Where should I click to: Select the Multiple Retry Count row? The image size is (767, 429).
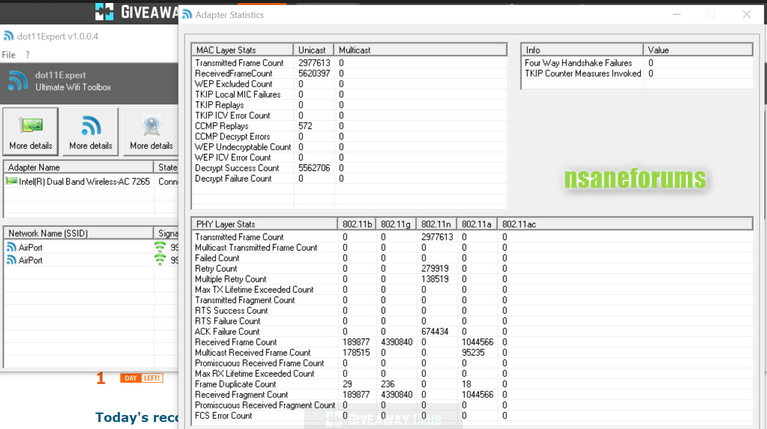click(x=472, y=279)
